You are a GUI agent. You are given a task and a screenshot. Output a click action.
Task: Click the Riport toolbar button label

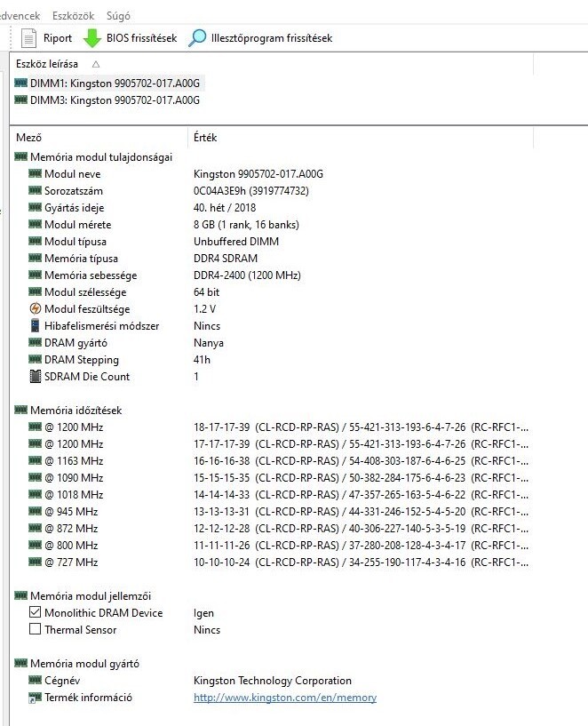point(58,38)
